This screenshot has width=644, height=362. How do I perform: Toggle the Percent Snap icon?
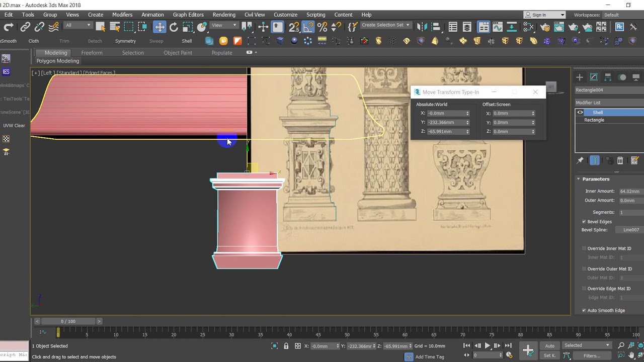pos(323,27)
